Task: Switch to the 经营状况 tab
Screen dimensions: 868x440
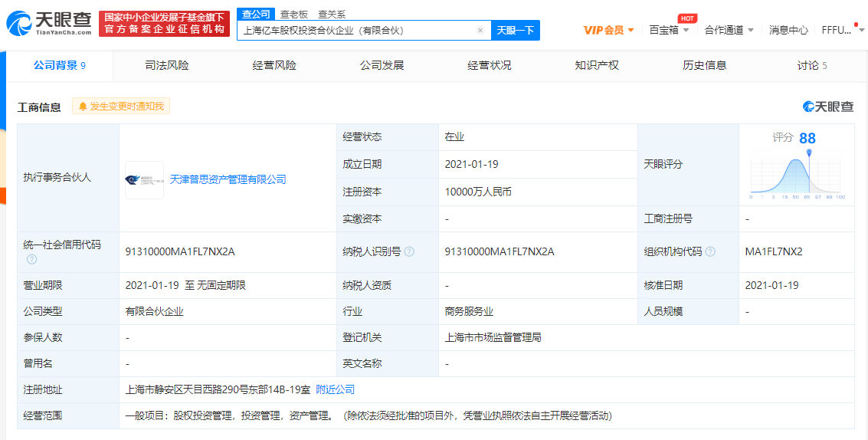Action: click(x=490, y=65)
